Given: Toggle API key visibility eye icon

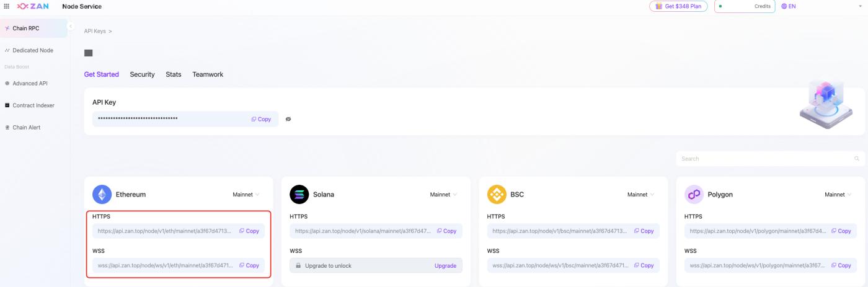Looking at the screenshot, I should [x=288, y=119].
